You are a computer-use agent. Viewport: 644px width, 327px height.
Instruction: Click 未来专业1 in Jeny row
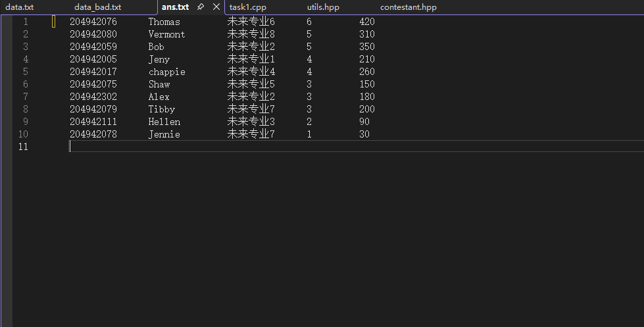251,59
